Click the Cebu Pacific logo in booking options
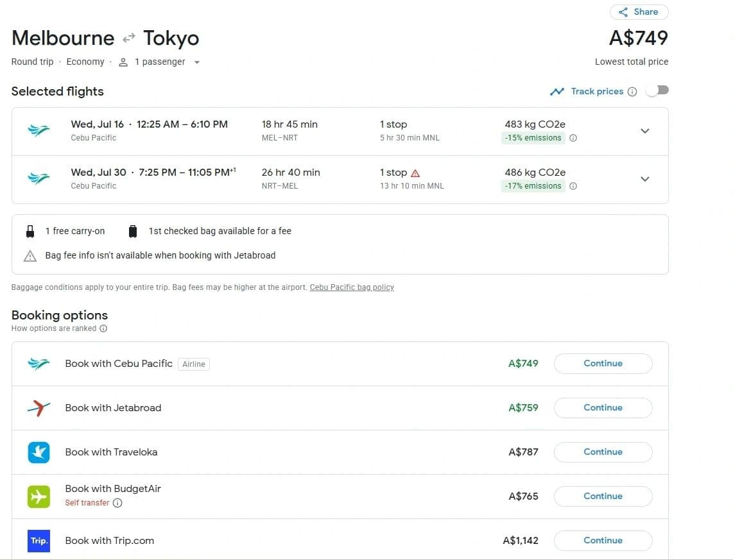The width and height of the screenshot is (733, 560). pyautogui.click(x=39, y=363)
